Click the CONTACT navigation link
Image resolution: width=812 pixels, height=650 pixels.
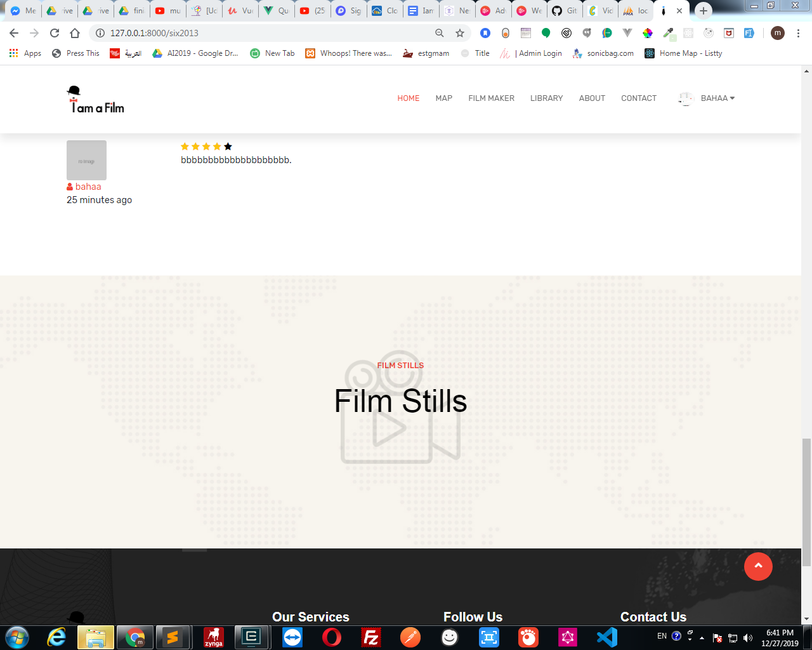[638, 98]
